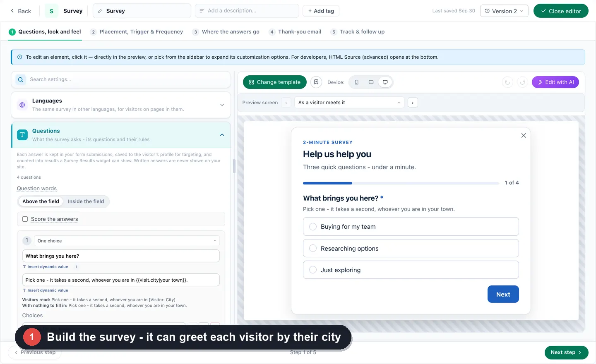Select Inside the field option
This screenshot has height=364, width=596.
pos(86,201)
